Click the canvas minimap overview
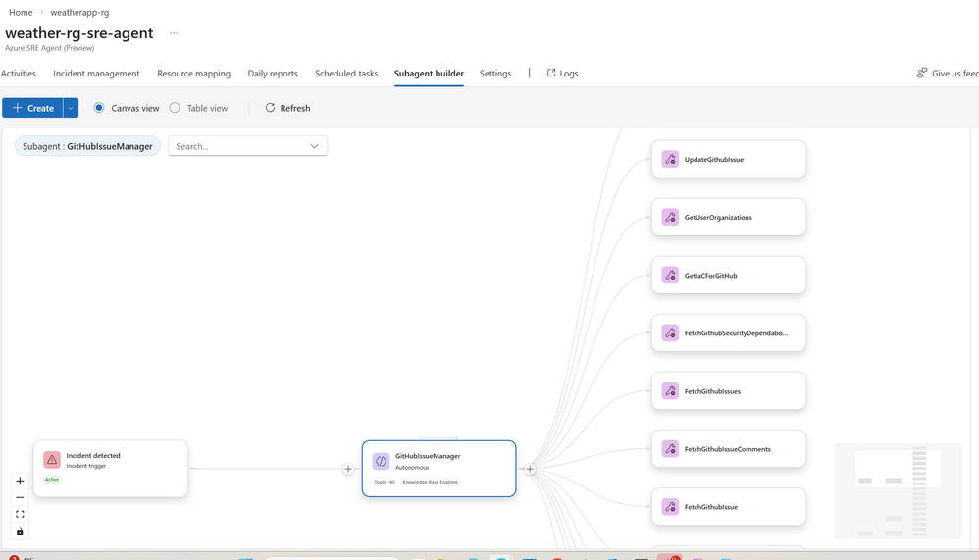Viewport: 979px width, 560px height. [x=898, y=491]
